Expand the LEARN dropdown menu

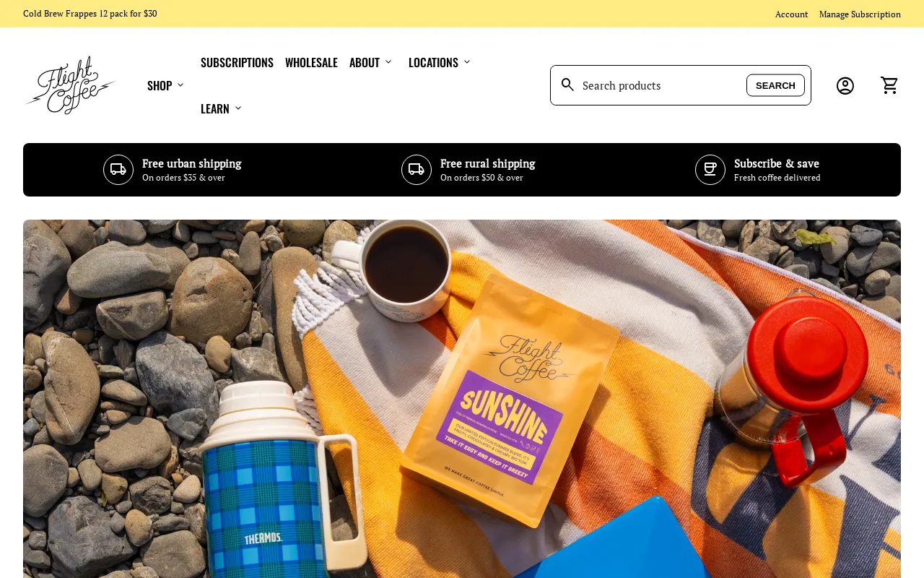[x=221, y=108]
